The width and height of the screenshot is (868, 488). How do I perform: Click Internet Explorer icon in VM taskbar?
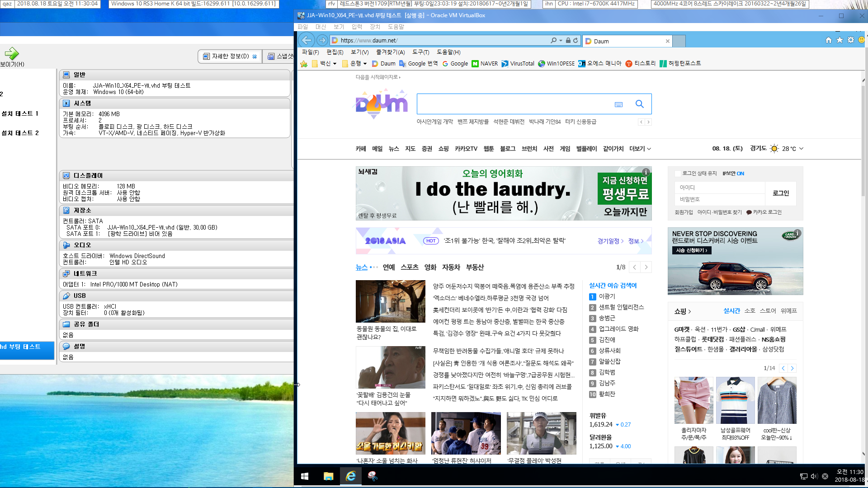[x=351, y=476]
